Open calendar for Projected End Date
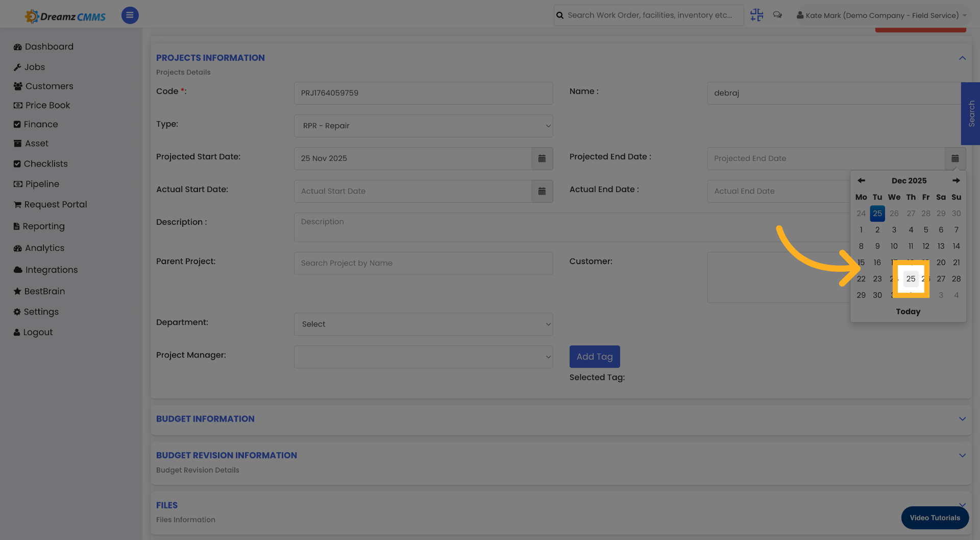980x540 pixels. [955, 158]
